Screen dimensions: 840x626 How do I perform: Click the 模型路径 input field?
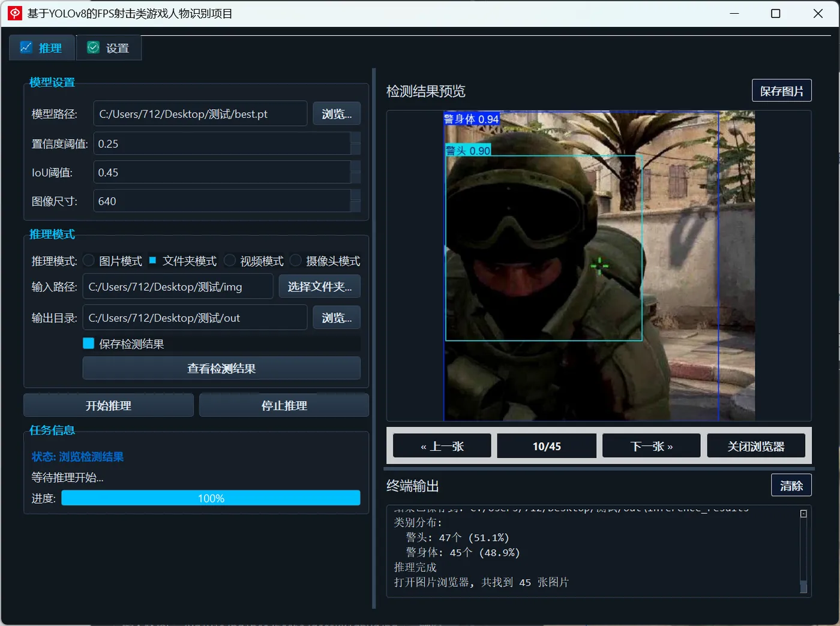[x=200, y=113]
